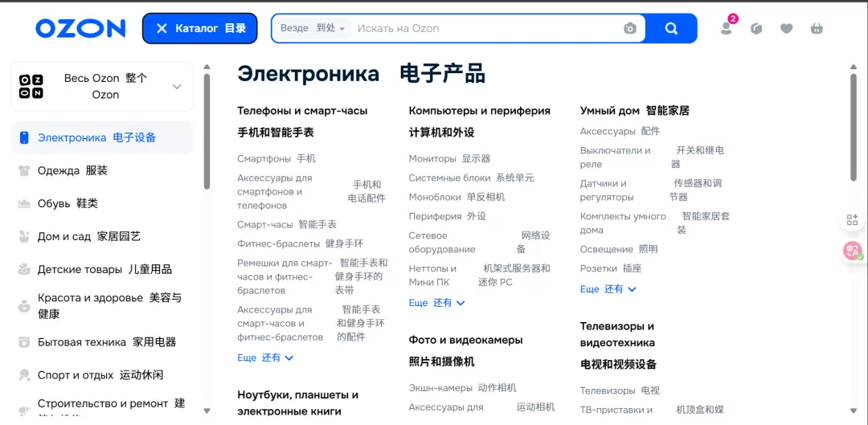Open Датчики и регуляторы link
Image resolution: width=868 pixels, height=425 pixels.
(607, 190)
